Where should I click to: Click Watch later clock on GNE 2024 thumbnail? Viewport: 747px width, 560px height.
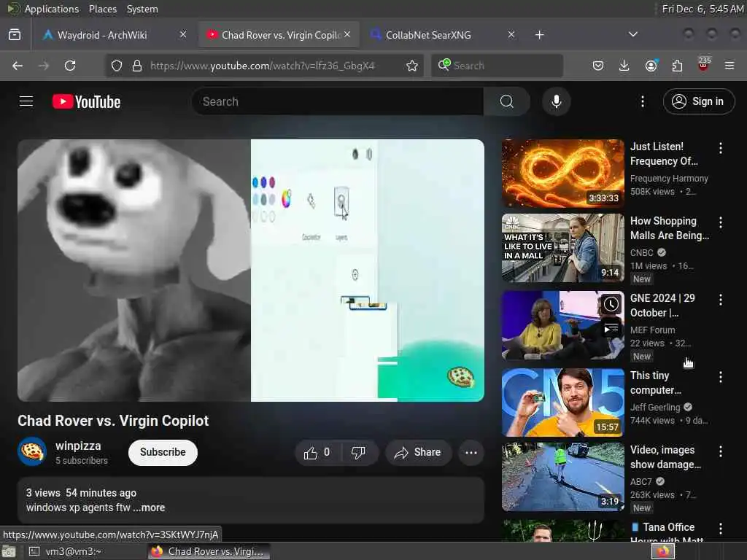tap(611, 304)
